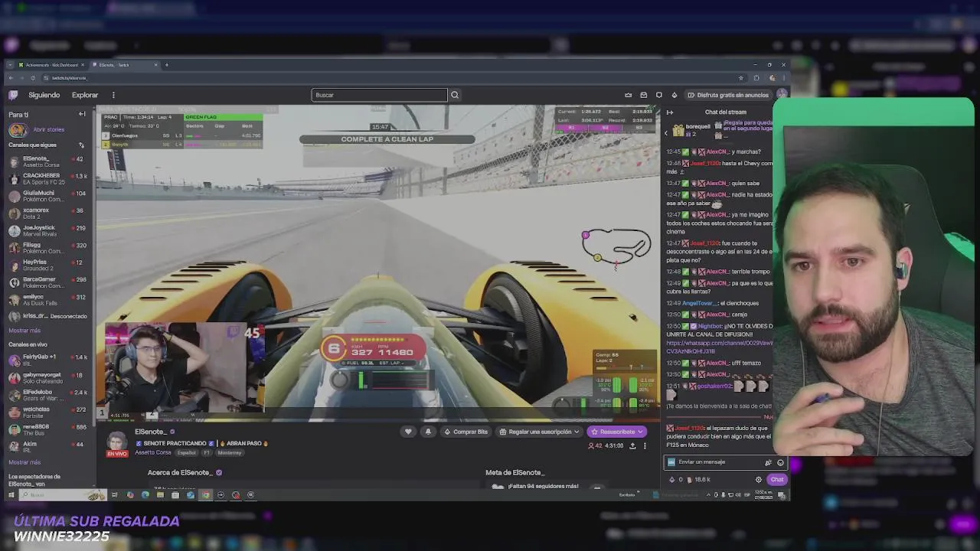Open gabymayorgat live channel in sidebar
Screen dimensions: 980x551
(x=47, y=378)
